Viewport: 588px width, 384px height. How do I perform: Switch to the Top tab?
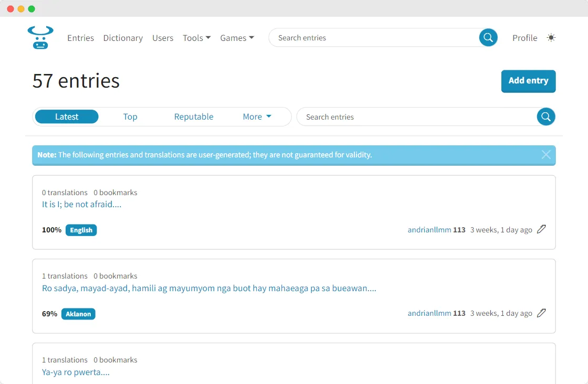130,116
